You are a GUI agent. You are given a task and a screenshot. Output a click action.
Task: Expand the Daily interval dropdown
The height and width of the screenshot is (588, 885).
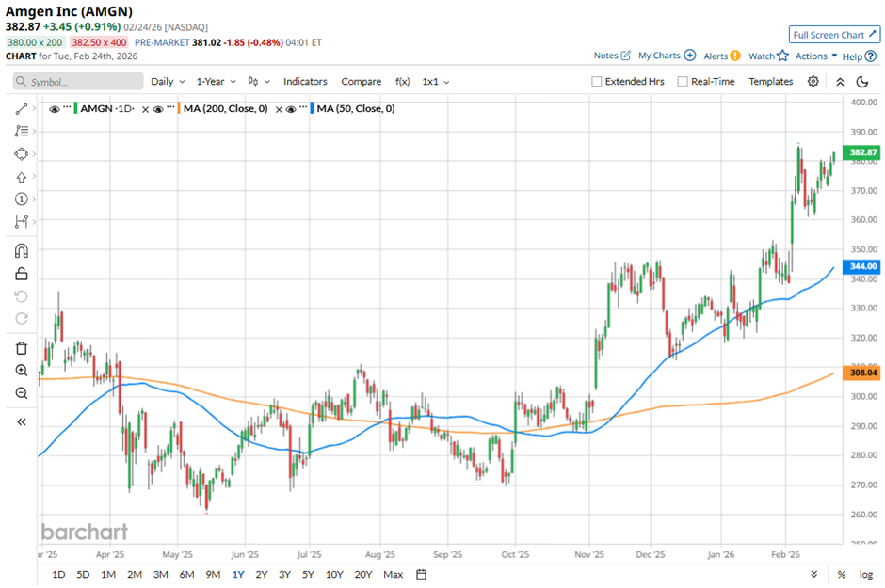click(168, 82)
